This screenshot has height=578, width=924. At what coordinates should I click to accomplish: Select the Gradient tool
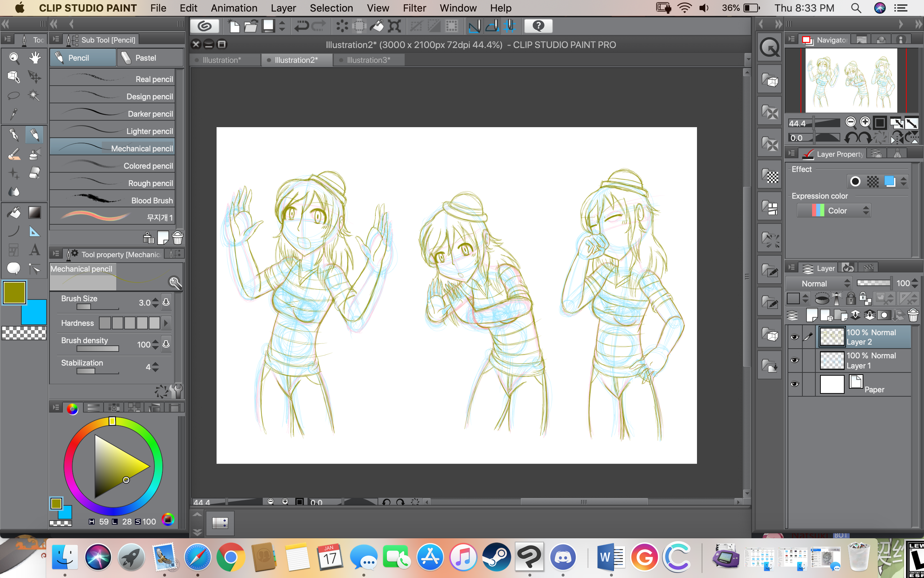35,212
